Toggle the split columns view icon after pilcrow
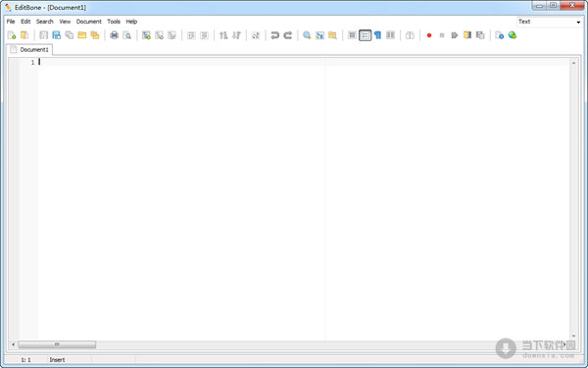This screenshot has width=588, height=368. 390,35
